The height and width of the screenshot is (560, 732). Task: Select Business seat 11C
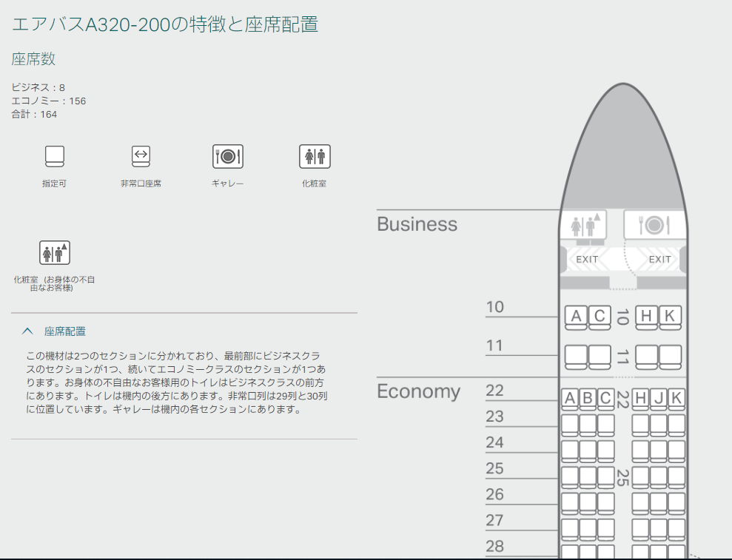600,357
